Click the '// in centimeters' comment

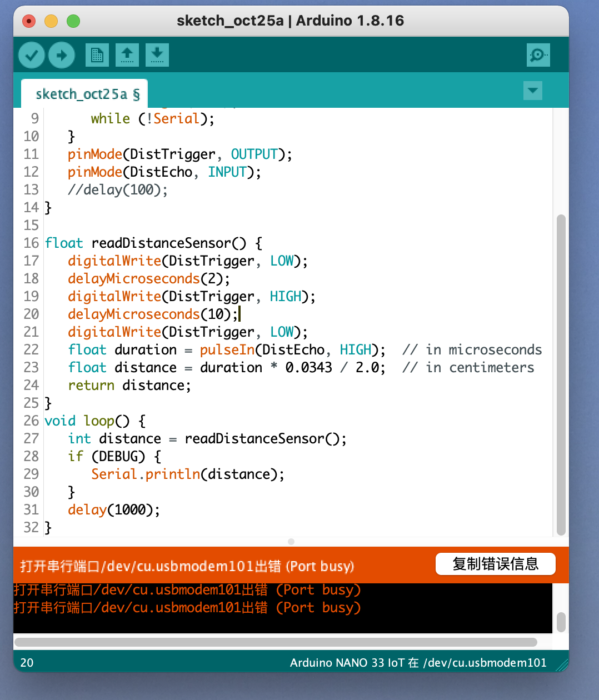[468, 367]
